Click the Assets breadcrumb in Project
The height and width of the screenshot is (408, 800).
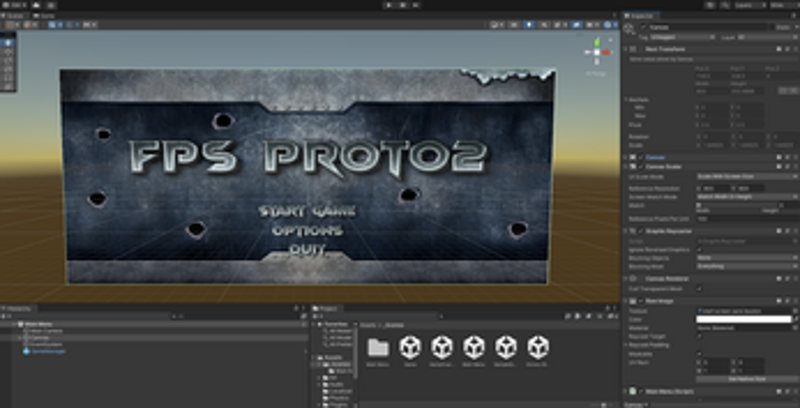click(x=367, y=324)
